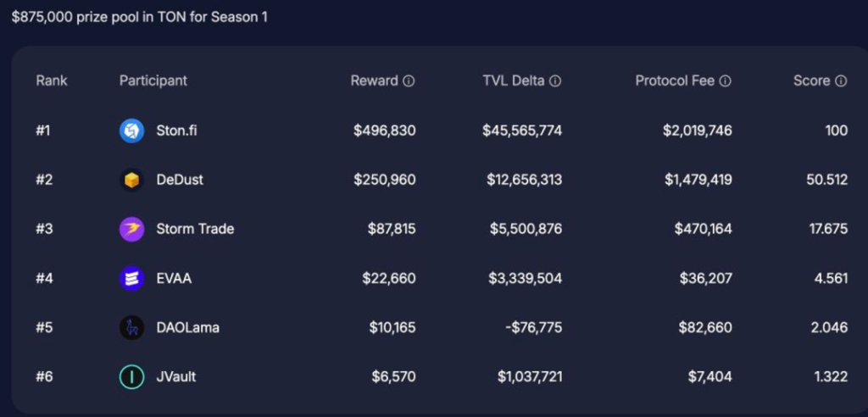Viewport: 868px width, 417px height.
Task: Click the info icon beside Score
Action: pyautogui.click(x=841, y=81)
